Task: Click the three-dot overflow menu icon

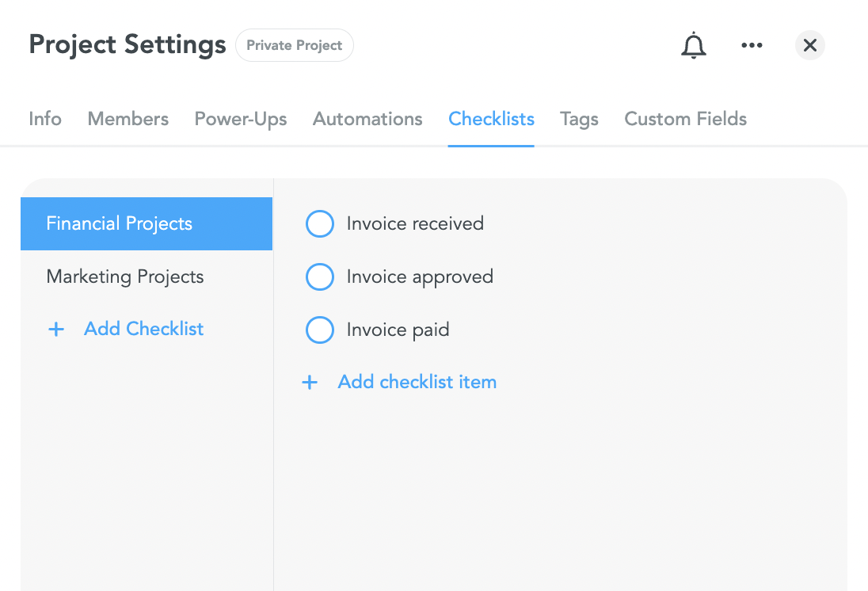Action: (x=752, y=45)
